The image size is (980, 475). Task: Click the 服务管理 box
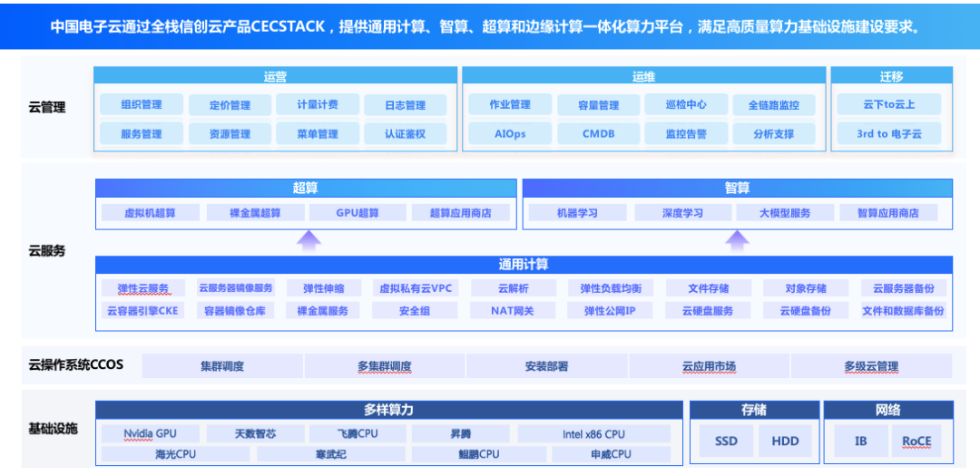click(x=142, y=133)
